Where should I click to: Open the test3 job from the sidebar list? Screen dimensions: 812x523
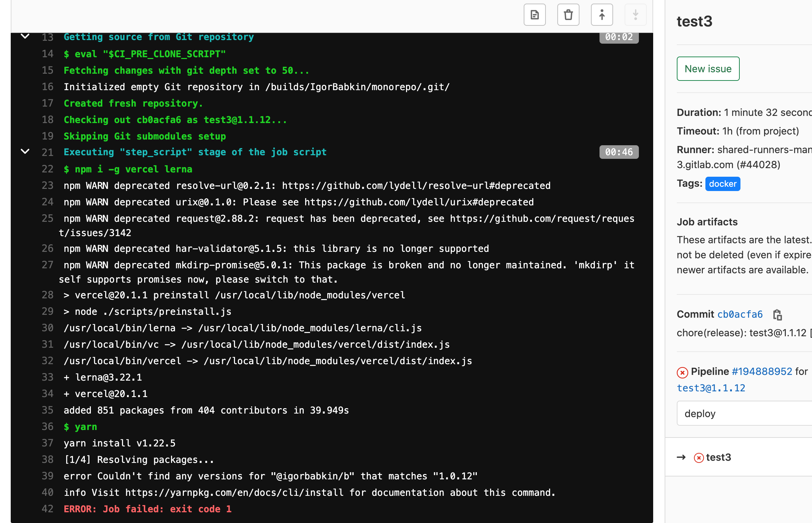pos(718,458)
